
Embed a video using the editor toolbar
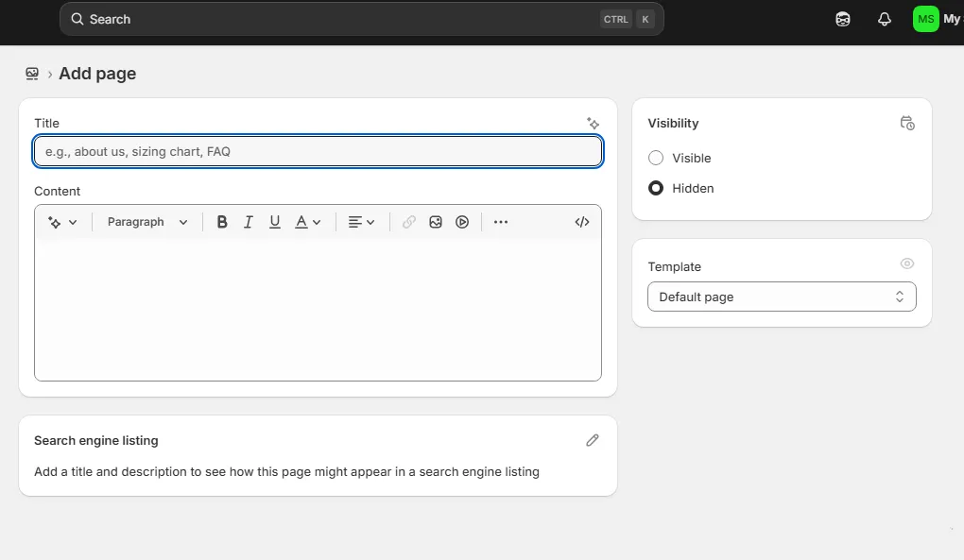point(462,221)
